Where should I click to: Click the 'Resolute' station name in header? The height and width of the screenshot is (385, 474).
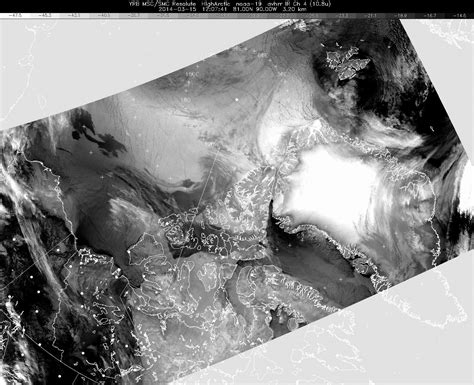point(184,4)
